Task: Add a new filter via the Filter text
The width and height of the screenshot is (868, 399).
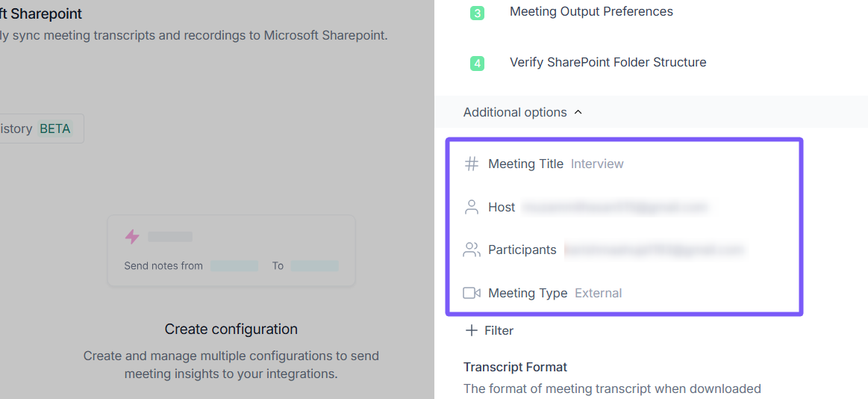Action: coord(499,331)
